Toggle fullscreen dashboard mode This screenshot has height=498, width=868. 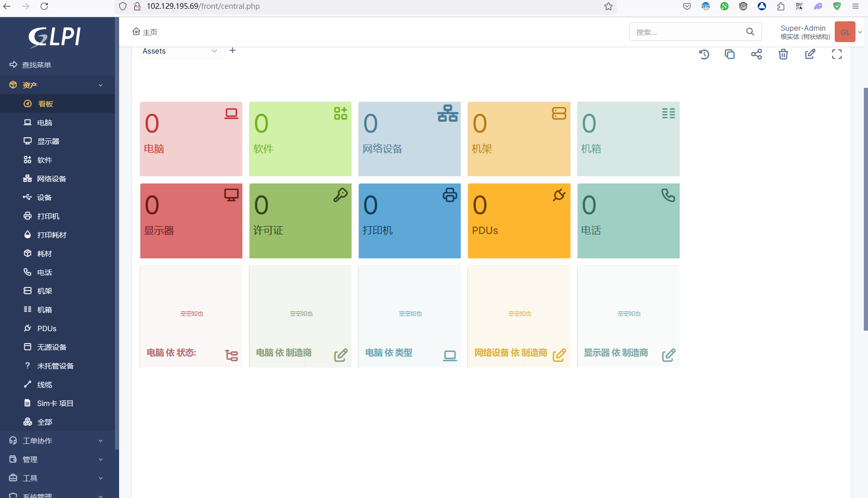[836, 54]
